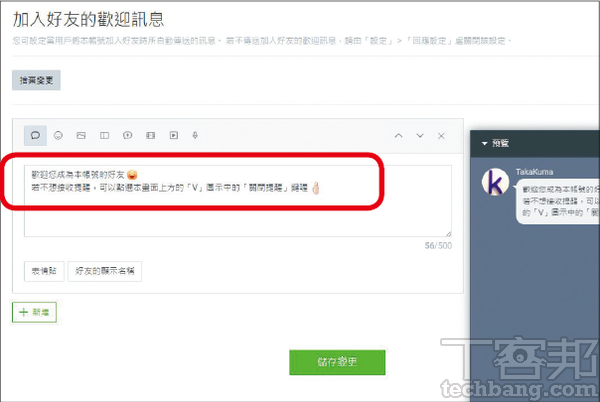Click the TakaKuma name in preview
This screenshot has width=600, height=402.
coord(534,172)
